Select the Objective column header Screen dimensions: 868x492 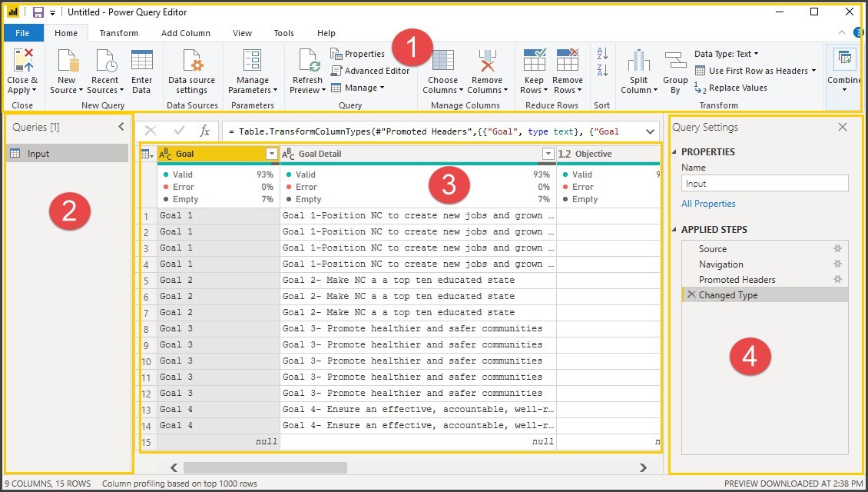tap(608, 154)
